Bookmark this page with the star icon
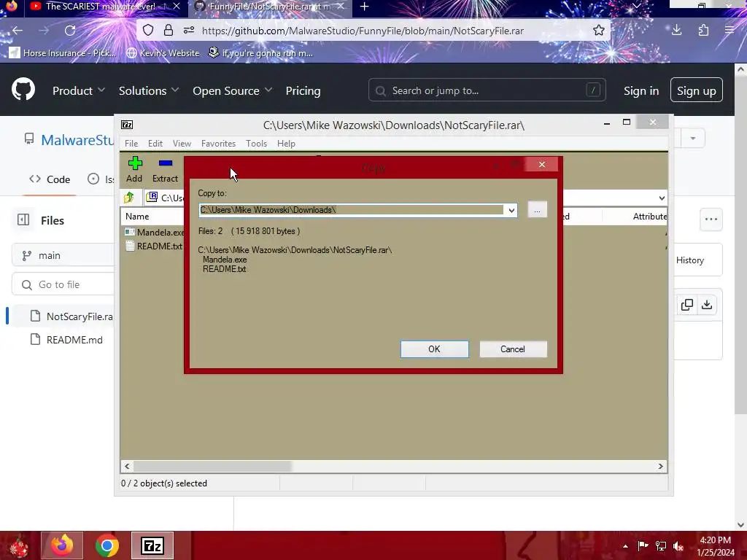Viewport: 747px width, 560px height. click(598, 31)
